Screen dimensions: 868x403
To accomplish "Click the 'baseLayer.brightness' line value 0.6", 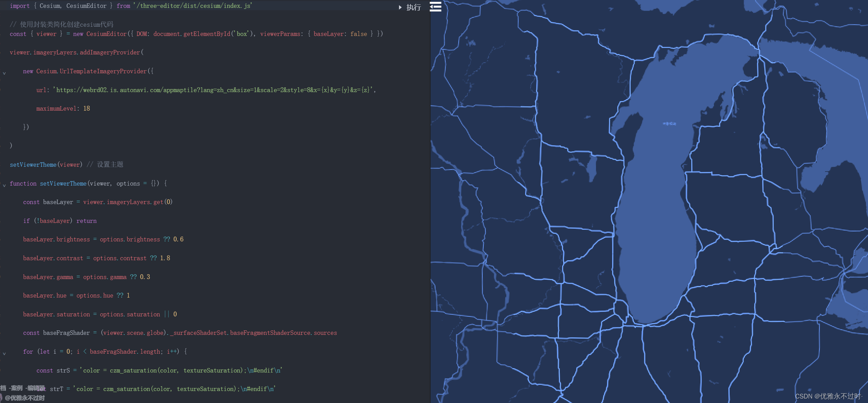I will [178, 239].
